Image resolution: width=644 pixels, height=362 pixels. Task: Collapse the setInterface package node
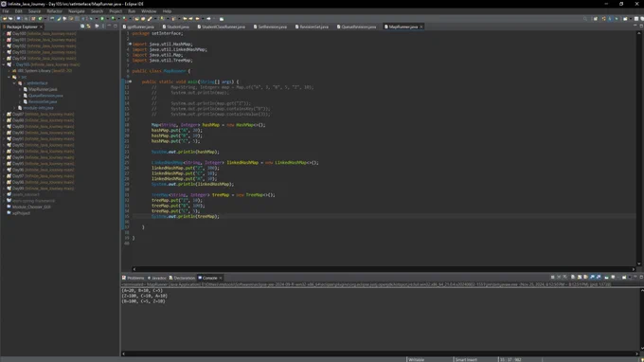[14, 83]
